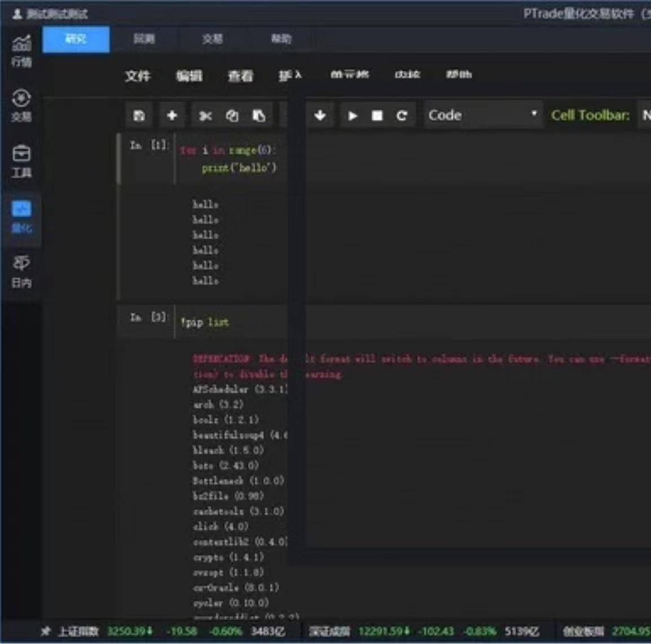Screen dimensions: 651x644
Task: Click the APScheduler (3.3.1) output row
Action: (240, 389)
